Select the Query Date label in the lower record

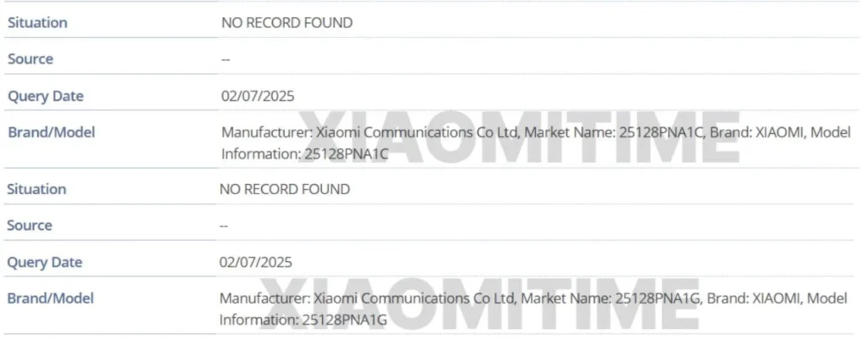point(44,263)
